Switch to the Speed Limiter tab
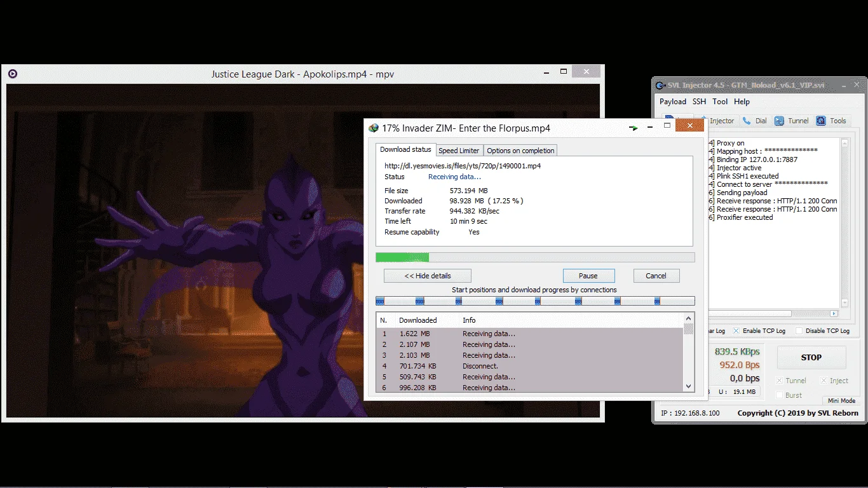This screenshot has width=868, height=488. (459, 151)
